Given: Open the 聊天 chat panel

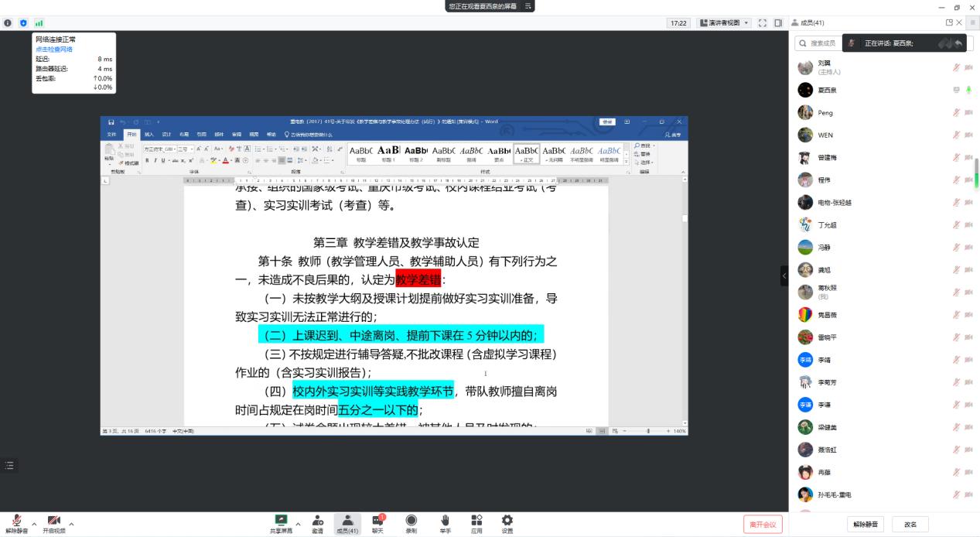Looking at the screenshot, I should click(377, 524).
